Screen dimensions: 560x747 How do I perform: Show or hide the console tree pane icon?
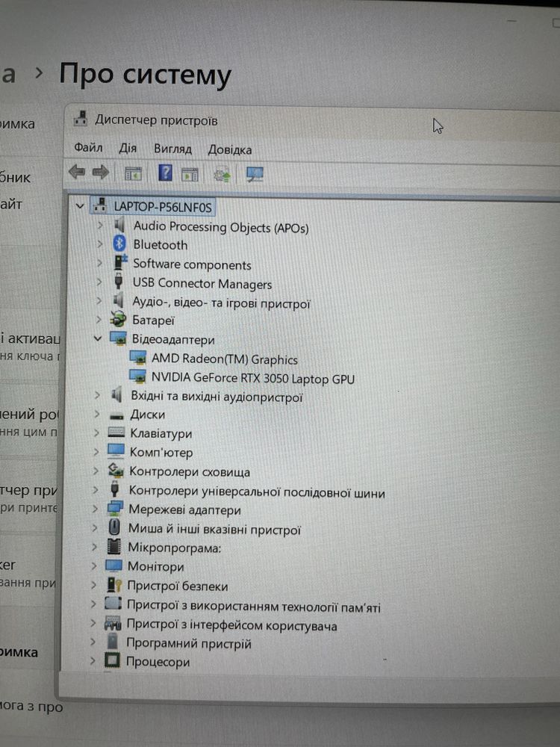coord(133,173)
